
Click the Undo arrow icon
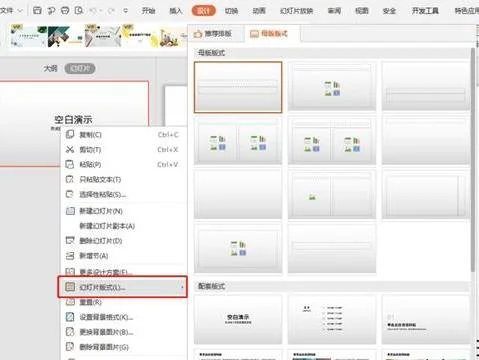[94, 11]
